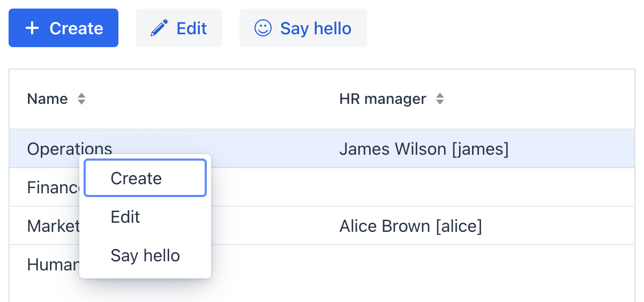Click the smiley face icon in the toolbar
Screen dimensions: 644x302
coord(263,28)
